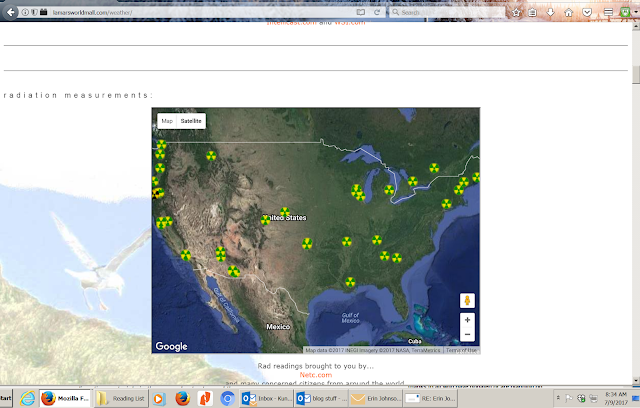Screen dimensions: 640x408
Task: Click the pinned Firefox icon in taskbar
Action: click(182, 398)
